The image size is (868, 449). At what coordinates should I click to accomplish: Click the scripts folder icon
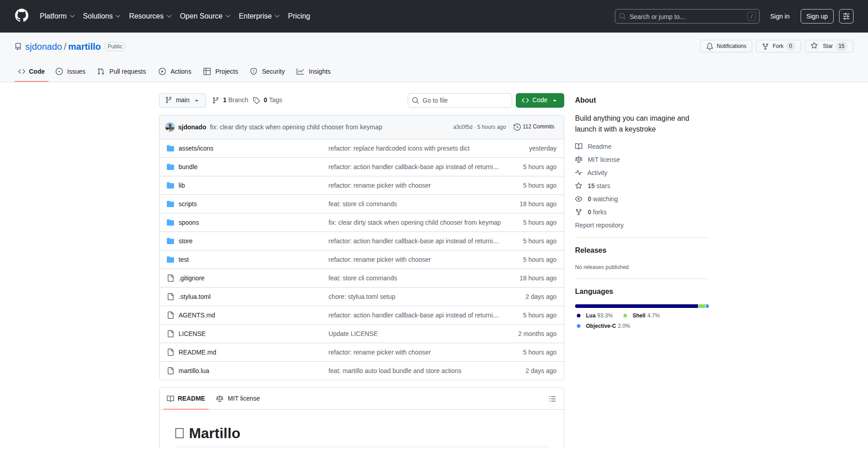point(170,204)
